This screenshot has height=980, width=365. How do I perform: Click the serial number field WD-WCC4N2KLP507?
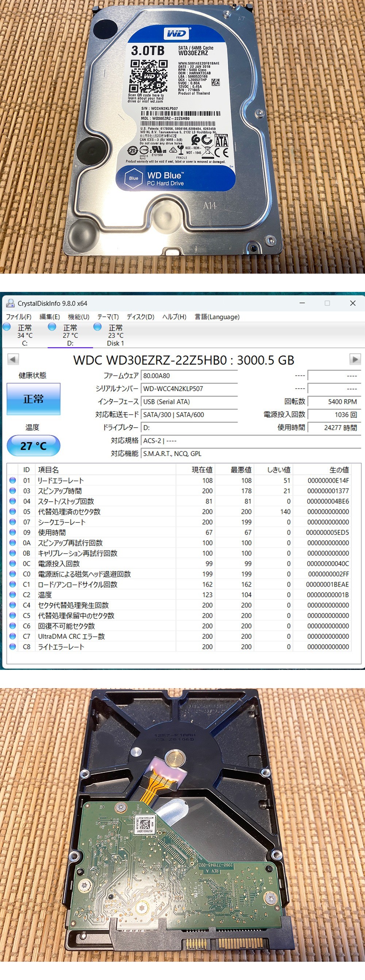[x=189, y=389]
